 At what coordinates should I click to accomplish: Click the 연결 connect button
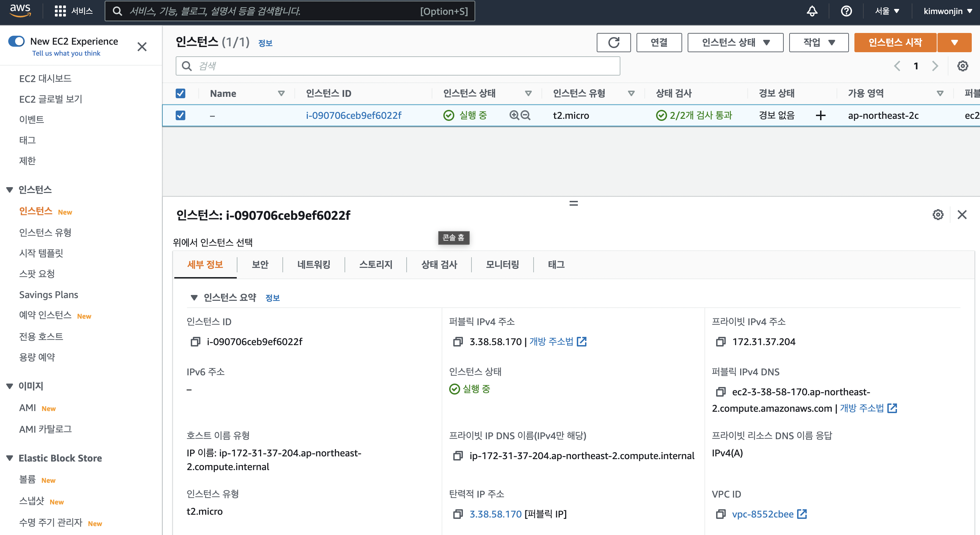(658, 42)
